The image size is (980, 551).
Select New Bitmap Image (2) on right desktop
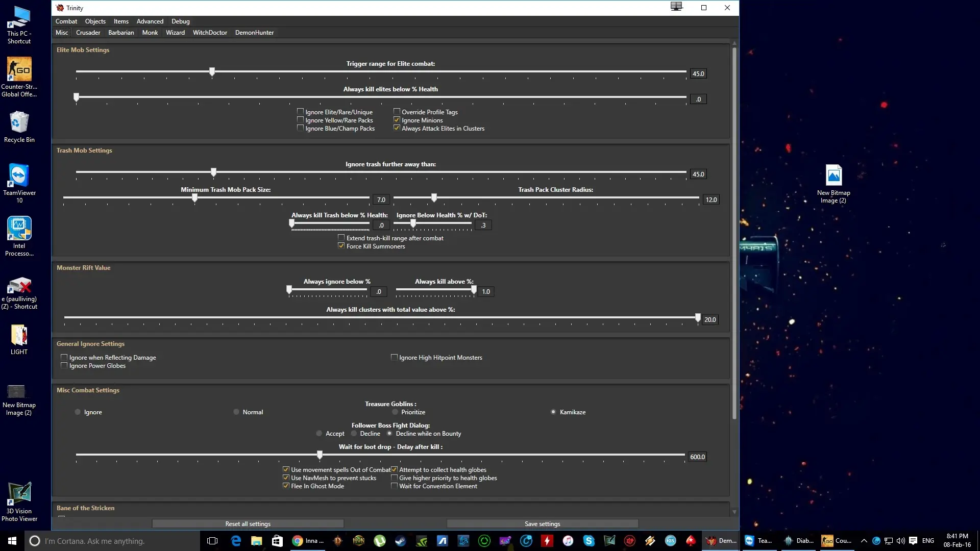click(x=834, y=184)
